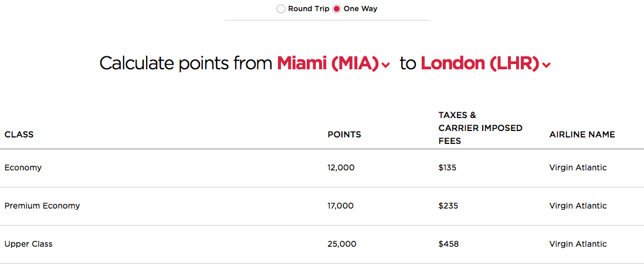Select the Premium Economy class row
This screenshot has height=272, width=644.
322,206
